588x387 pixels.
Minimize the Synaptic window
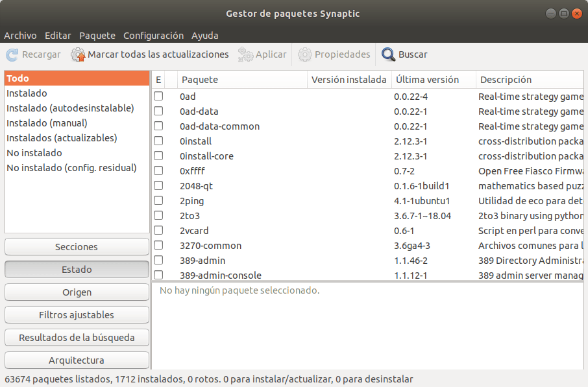click(550, 13)
